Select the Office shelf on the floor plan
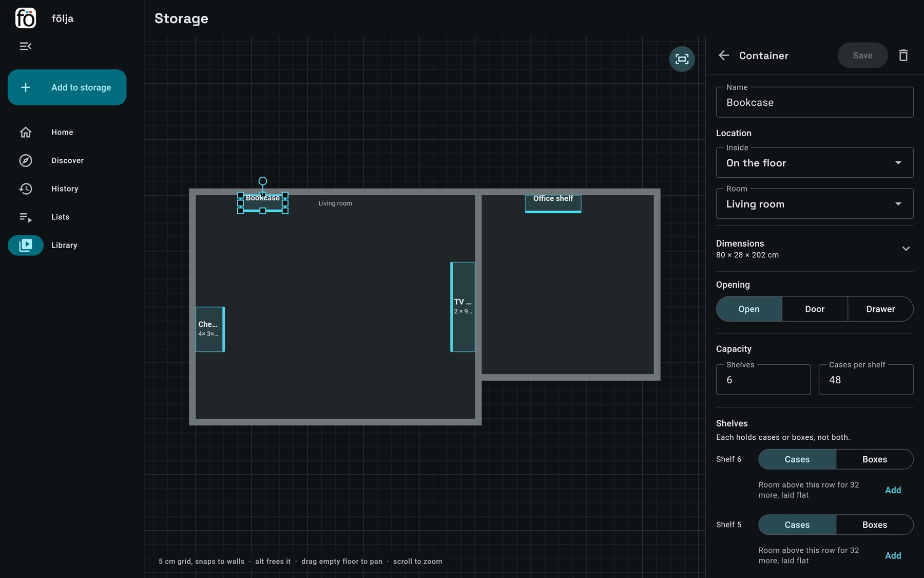 click(553, 203)
